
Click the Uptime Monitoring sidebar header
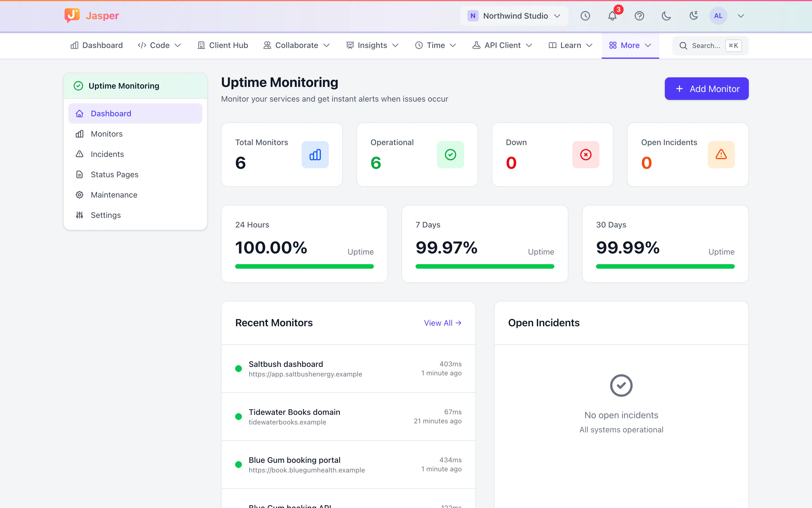click(135, 86)
